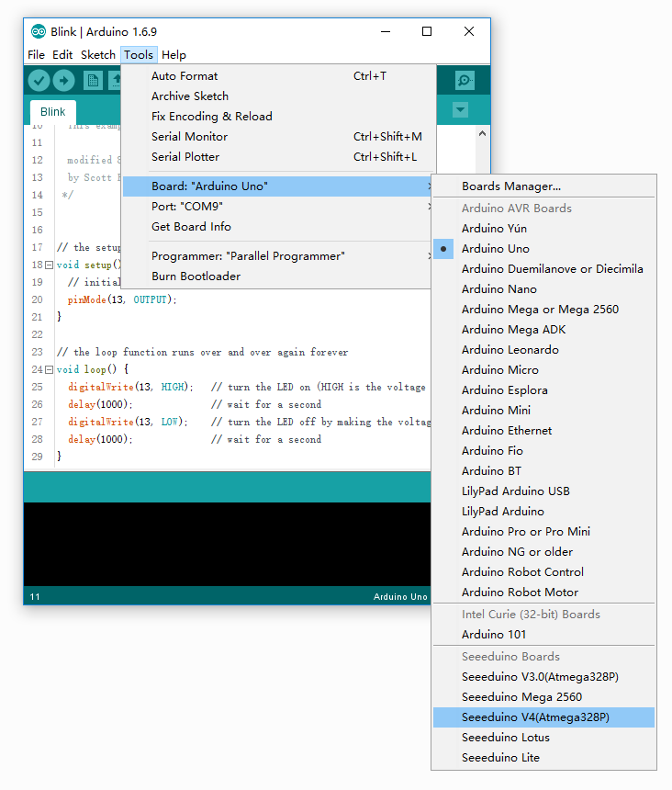672x790 pixels.
Task: Select Arduino Robot Motor
Action: 543,592
